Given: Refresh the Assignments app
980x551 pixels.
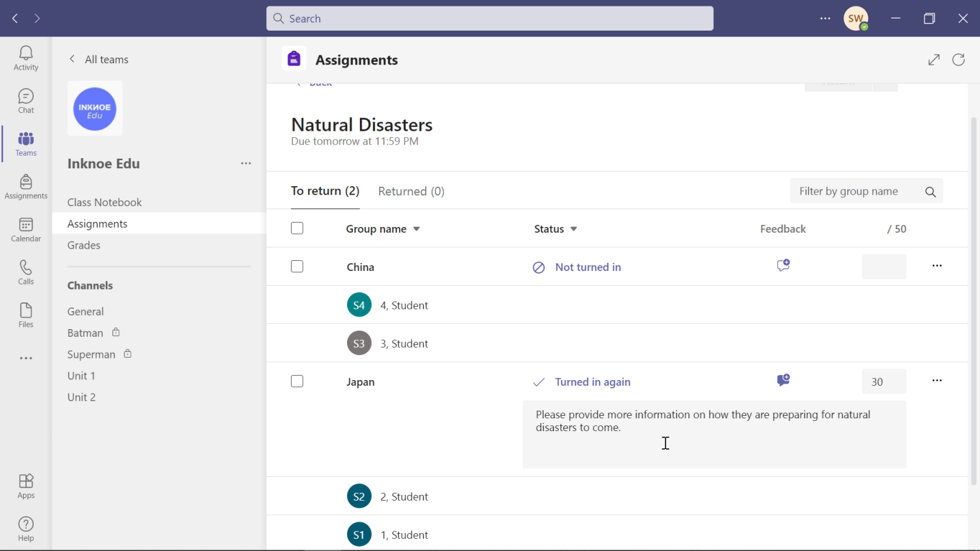Looking at the screenshot, I should (958, 59).
